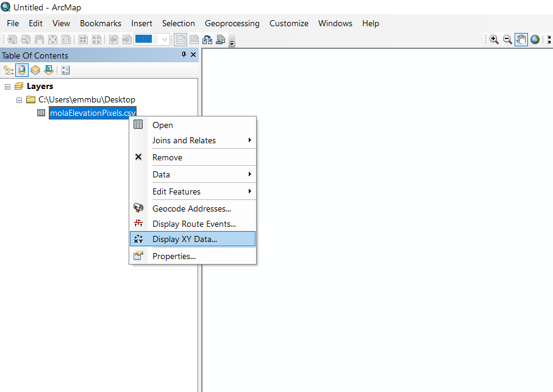This screenshot has width=553, height=392.
Task: Select the Zoom In tool on Tools toolbar
Action: [x=494, y=40]
